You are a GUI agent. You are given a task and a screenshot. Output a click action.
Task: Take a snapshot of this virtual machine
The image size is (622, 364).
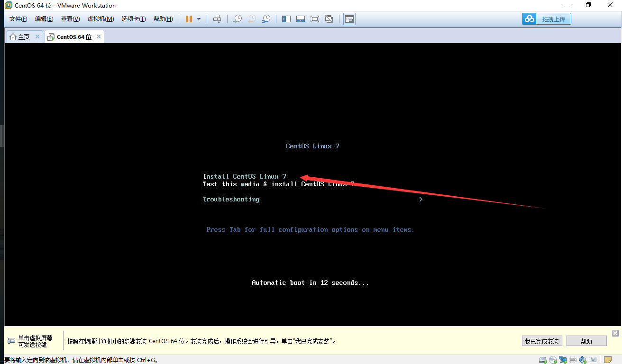tap(238, 19)
